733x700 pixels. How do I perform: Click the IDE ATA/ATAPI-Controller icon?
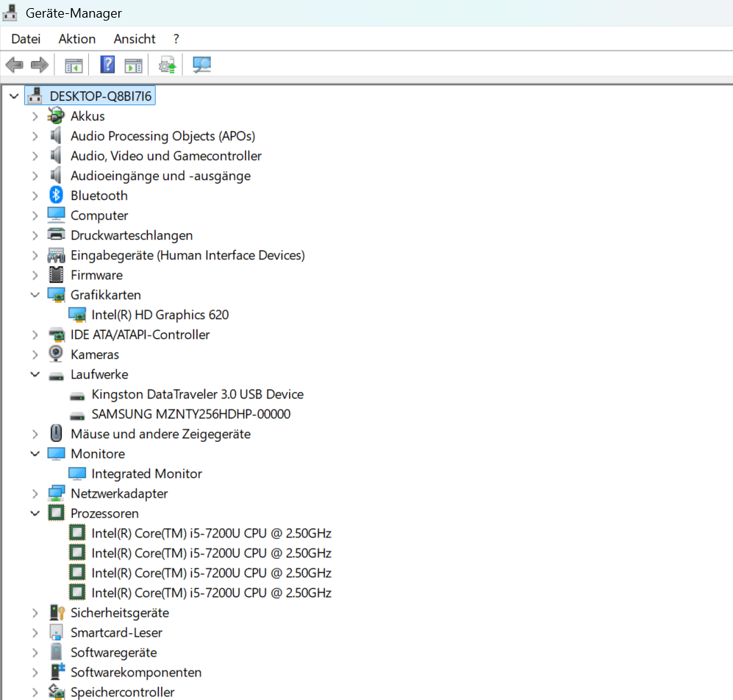coord(57,335)
